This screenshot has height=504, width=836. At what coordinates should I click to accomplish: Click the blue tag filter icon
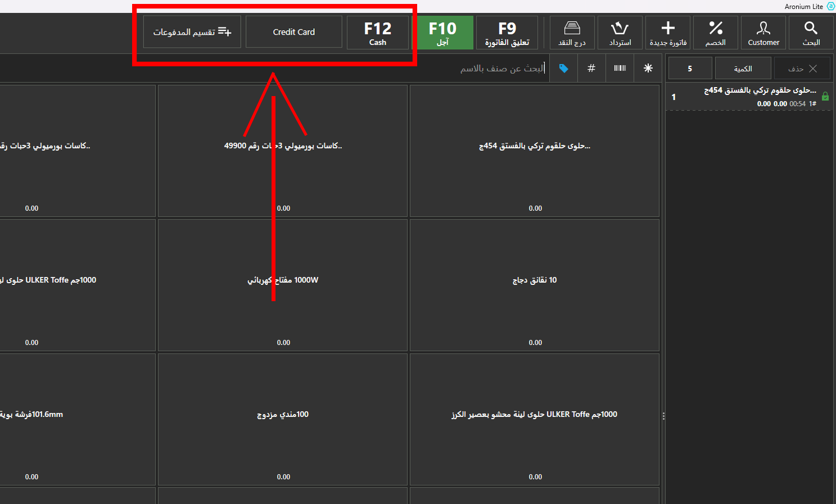coord(563,69)
